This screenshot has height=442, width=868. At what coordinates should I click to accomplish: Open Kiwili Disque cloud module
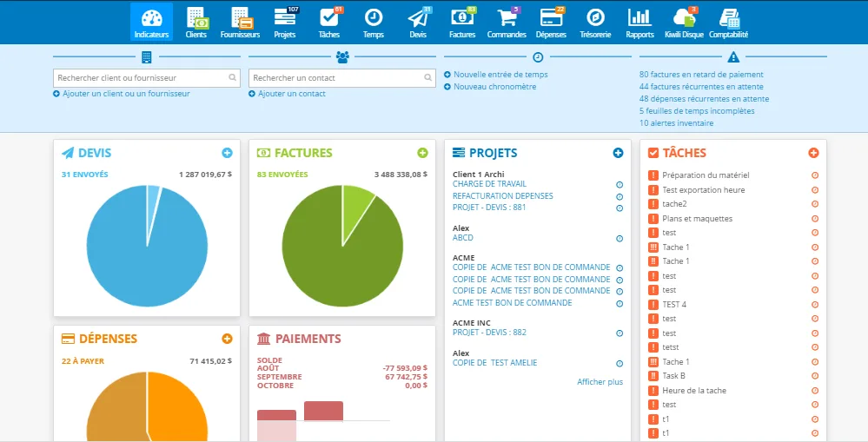(684, 22)
